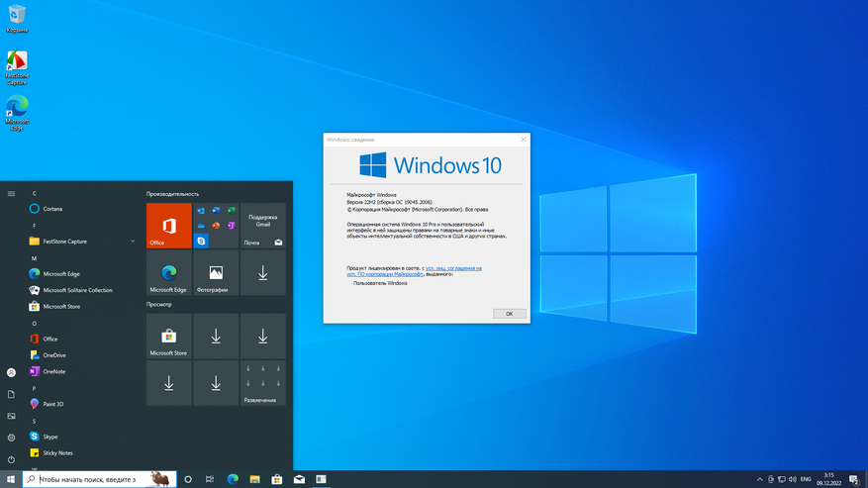Click the Производительность group header

coord(173,194)
